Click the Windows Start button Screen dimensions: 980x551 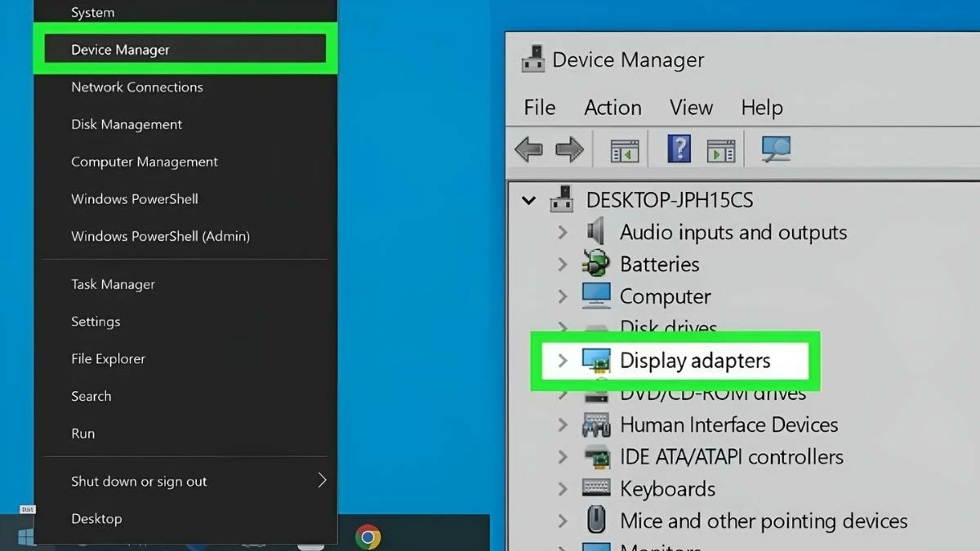(x=26, y=536)
